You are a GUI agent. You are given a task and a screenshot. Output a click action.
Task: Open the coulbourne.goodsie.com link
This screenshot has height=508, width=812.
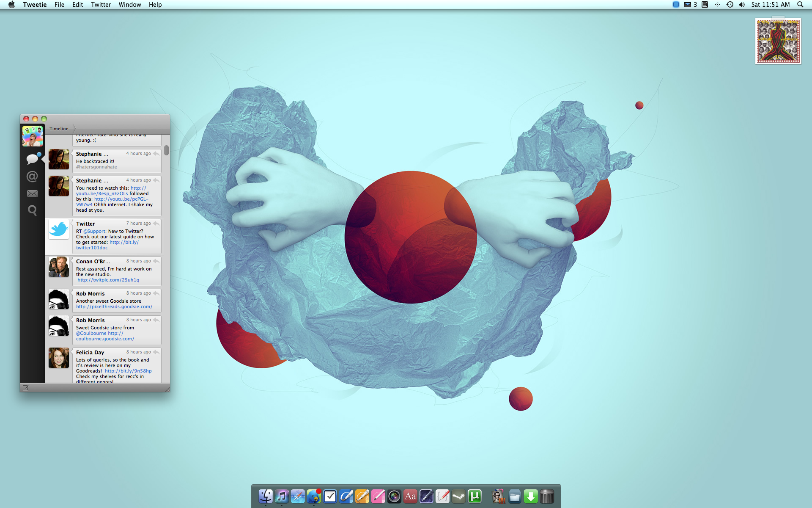click(x=105, y=339)
